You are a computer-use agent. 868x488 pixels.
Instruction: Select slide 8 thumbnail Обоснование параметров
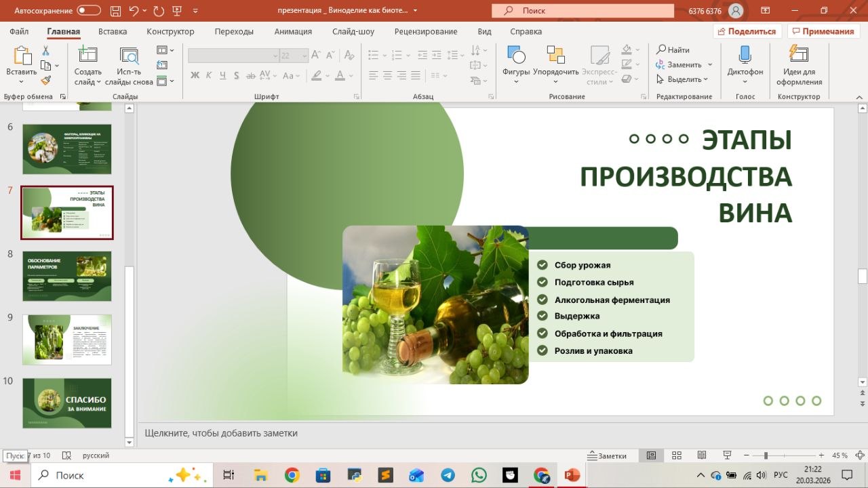pyautogui.click(x=67, y=276)
